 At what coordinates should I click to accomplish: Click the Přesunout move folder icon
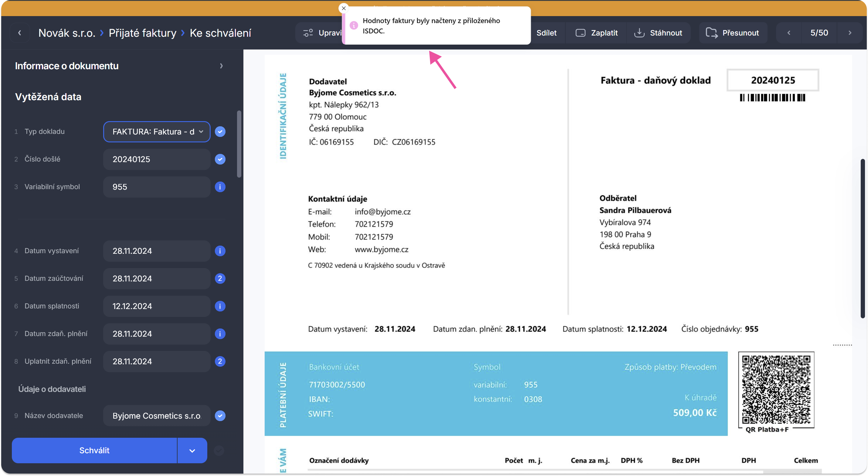click(711, 33)
